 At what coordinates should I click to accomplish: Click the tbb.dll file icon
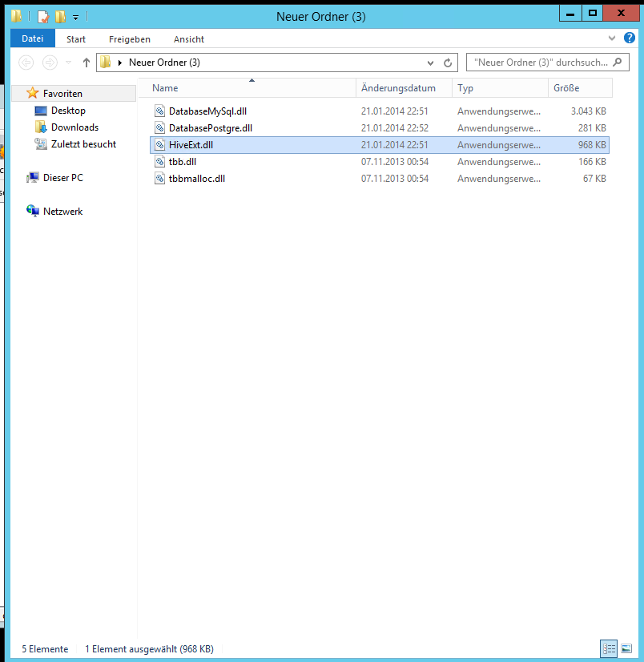tap(159, 162)
